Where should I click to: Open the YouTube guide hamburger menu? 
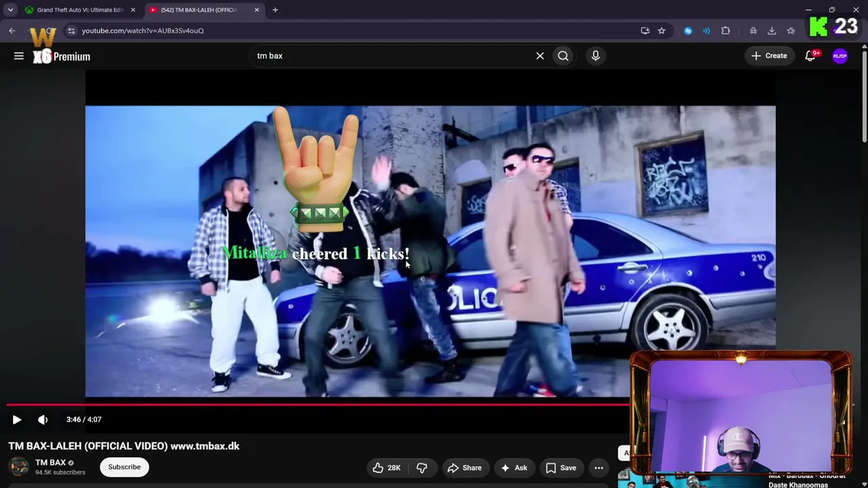point(19,56)
